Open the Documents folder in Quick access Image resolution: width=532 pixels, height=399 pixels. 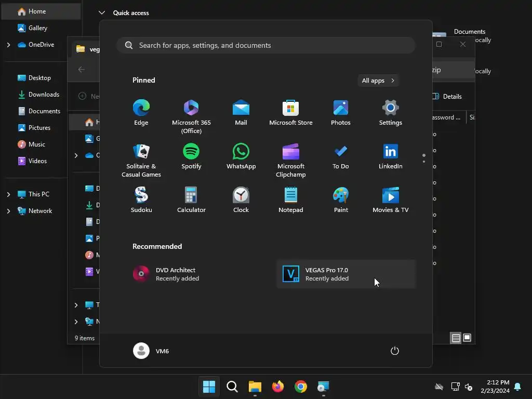[470, 32]
